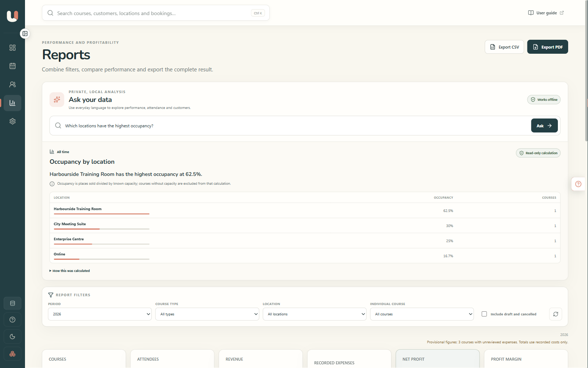Image resolution: width=588 pixels, height=368 pixels.
Task: Open the Course type dropdown
Action: [207, 314]
